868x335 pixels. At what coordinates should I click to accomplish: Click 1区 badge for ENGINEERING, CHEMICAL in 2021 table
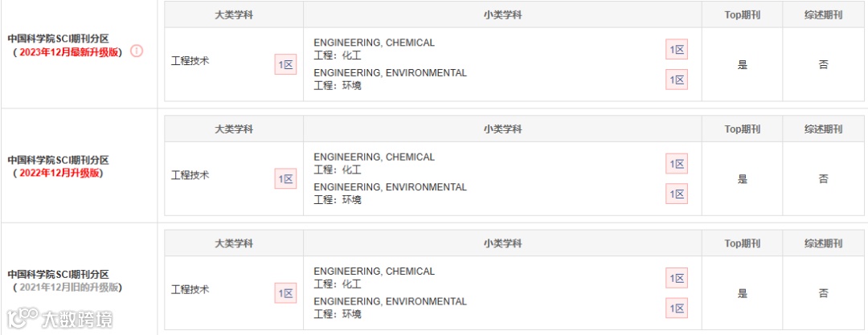[x=677, y=278]
